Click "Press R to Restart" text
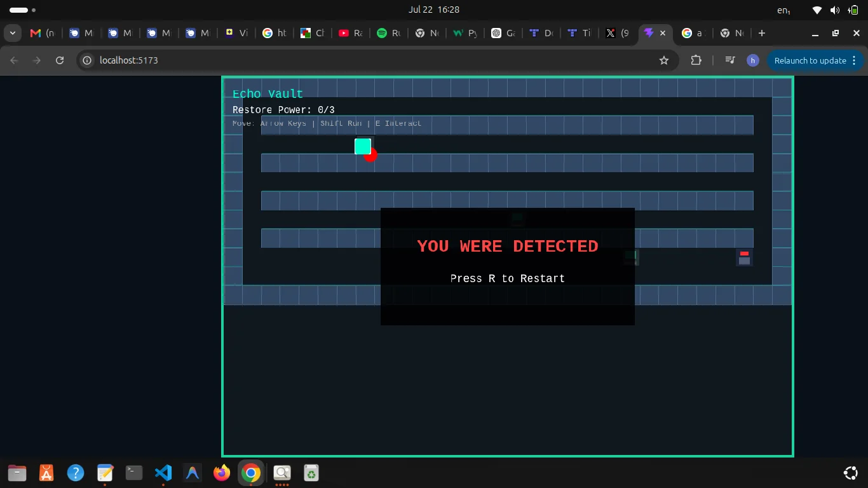 coord(508,278)
